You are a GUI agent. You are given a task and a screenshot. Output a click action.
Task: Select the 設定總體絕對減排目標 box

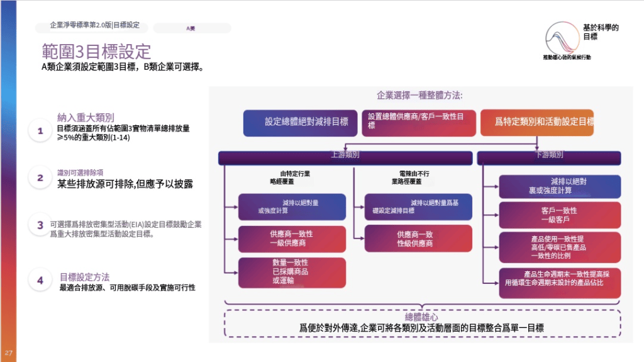[x=300, y=123]
